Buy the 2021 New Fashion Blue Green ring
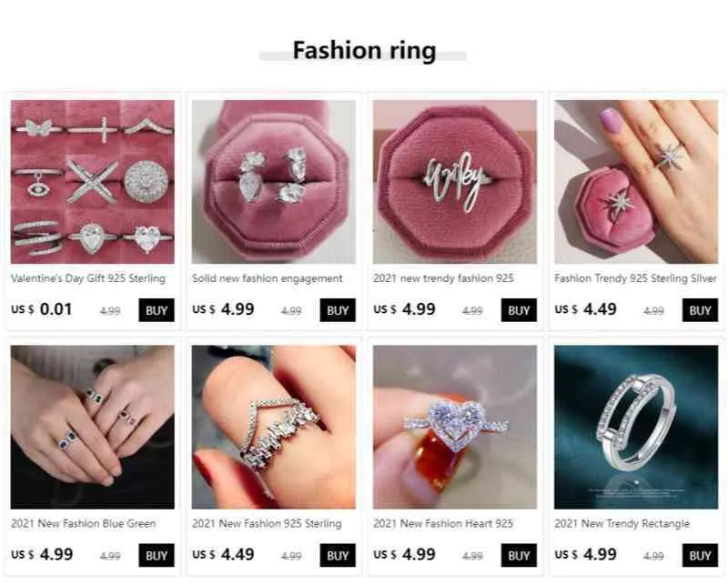 tap(157, 555)
